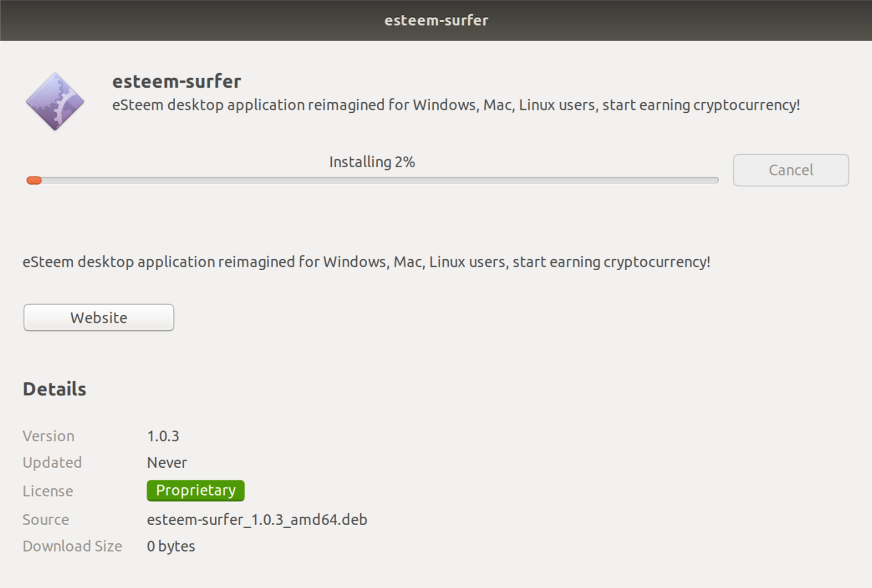The width and height of the screenshot is (872, 588).
Task: Click the Updated label
Action: pyautogui.click(x=52, y=463)
